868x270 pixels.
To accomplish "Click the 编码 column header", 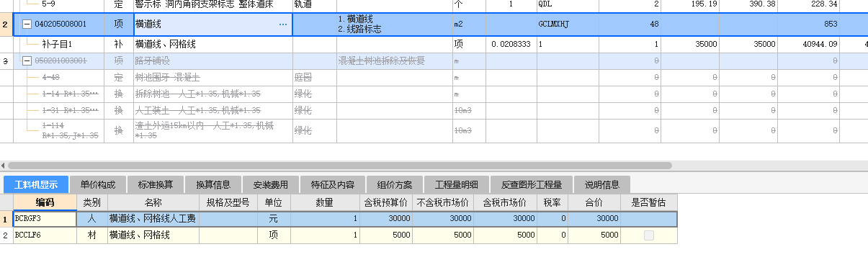I will tap(45, 202).
